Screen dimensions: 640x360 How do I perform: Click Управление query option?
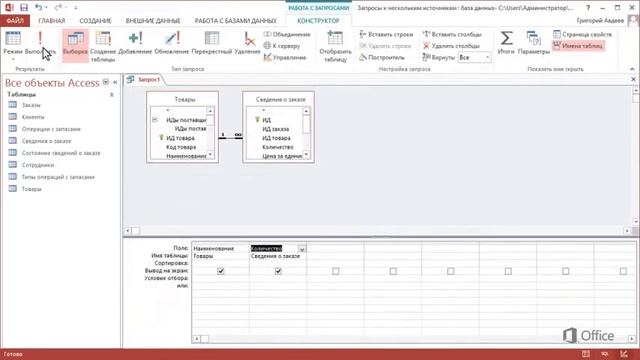(285, 57)
